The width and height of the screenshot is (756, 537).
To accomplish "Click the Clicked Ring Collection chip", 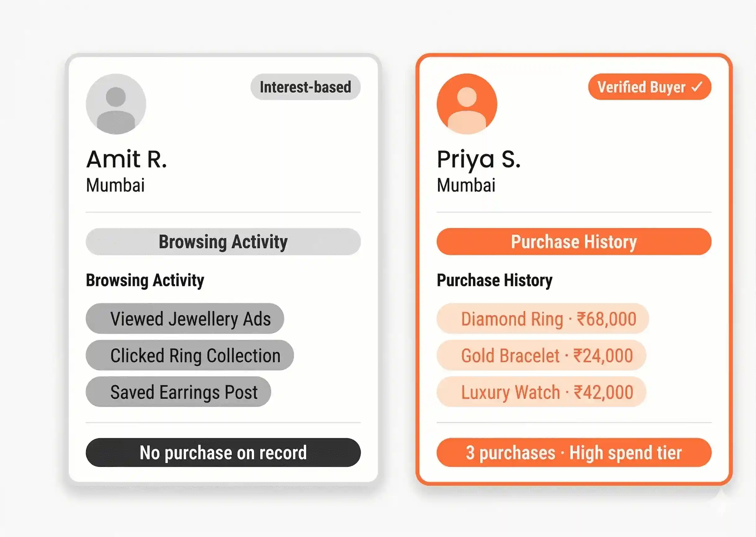I will tap(190, 356).
